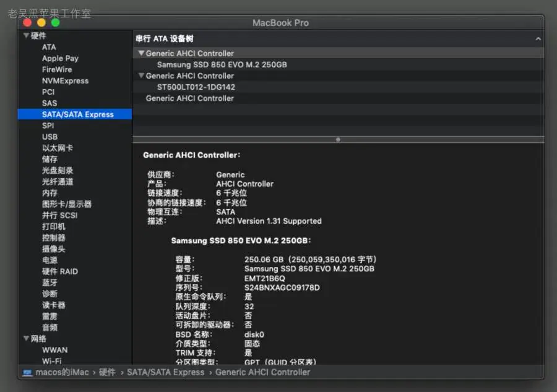
Task: Collapse the 网络 network section triangle
Action: coord(26,338)
